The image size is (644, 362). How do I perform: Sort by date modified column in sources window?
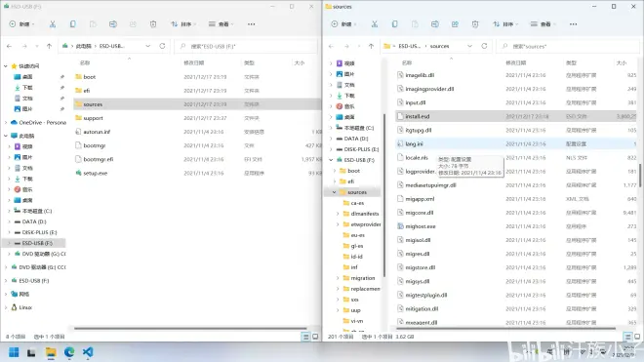[x=516, y=62]
